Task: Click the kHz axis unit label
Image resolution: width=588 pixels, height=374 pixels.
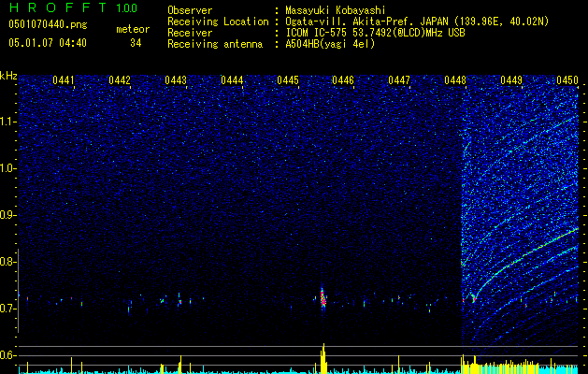Action: [x=8, y=76]
